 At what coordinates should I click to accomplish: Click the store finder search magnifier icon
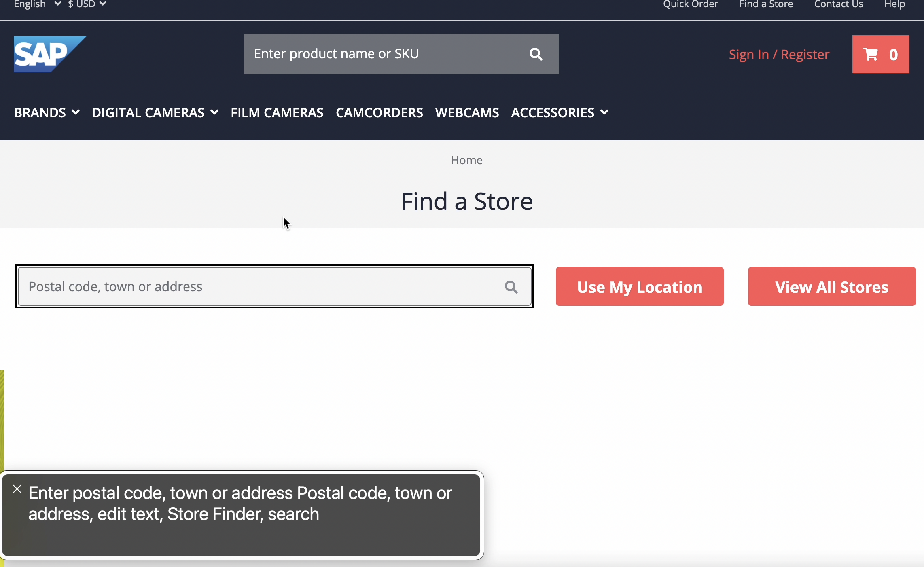coord(511,287)
